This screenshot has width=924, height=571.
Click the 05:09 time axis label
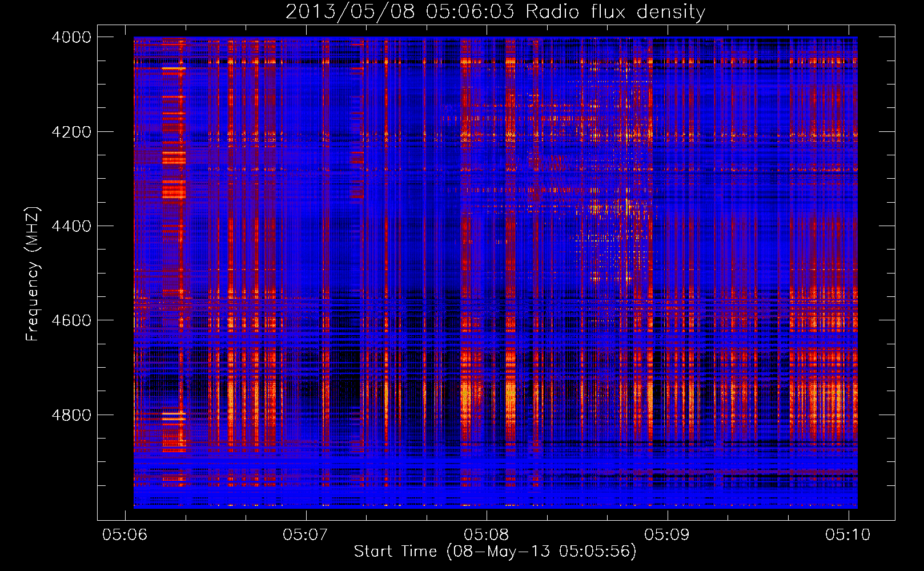pyautogui.click(x=667, y=534)
